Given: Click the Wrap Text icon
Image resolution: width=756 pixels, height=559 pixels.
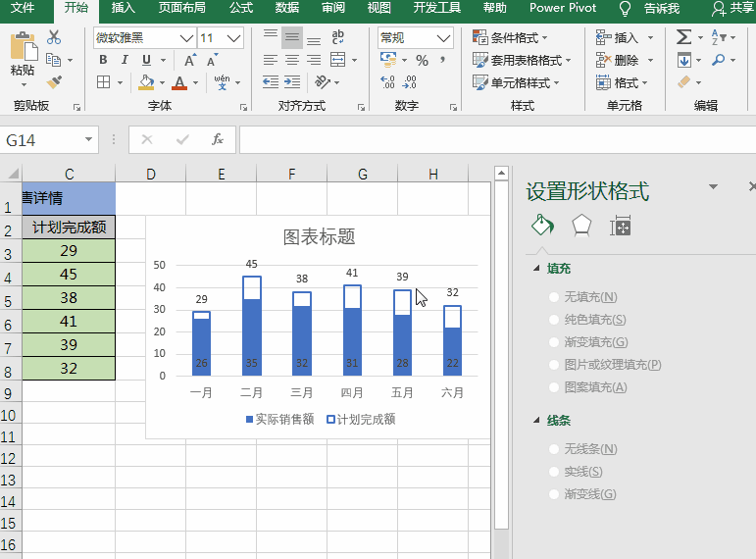Looking at the screenshot, I should click(338, 37).
